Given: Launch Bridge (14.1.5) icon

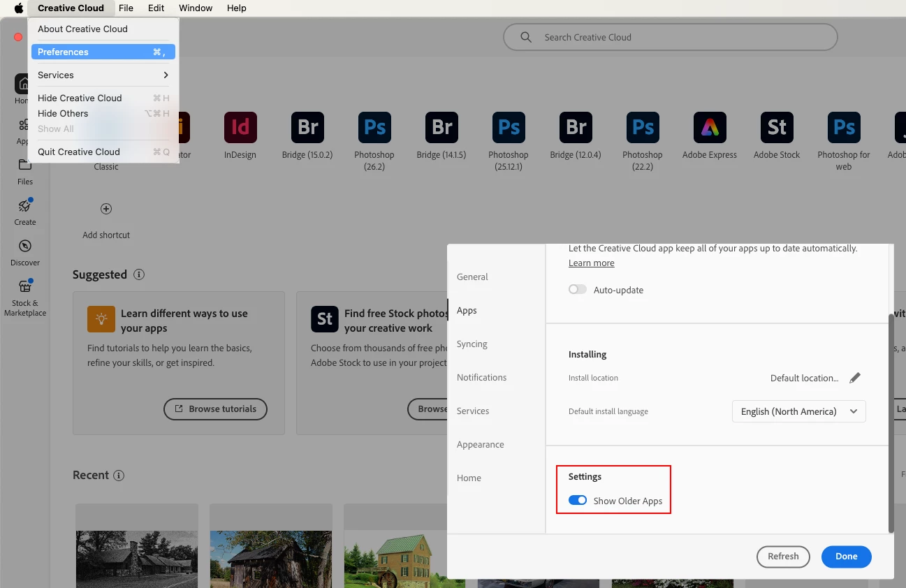Looking at the screenshot, I should pyautogui.click(x=441, y=128).
